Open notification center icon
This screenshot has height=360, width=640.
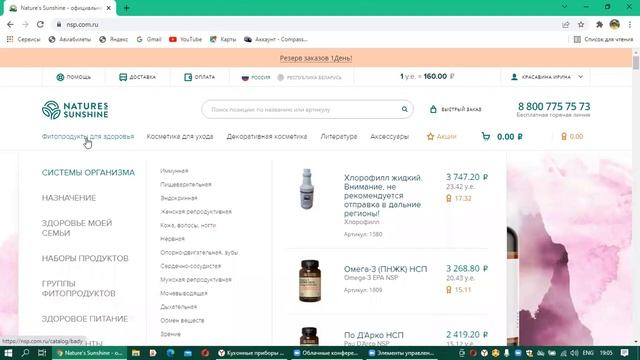[624, 353]
